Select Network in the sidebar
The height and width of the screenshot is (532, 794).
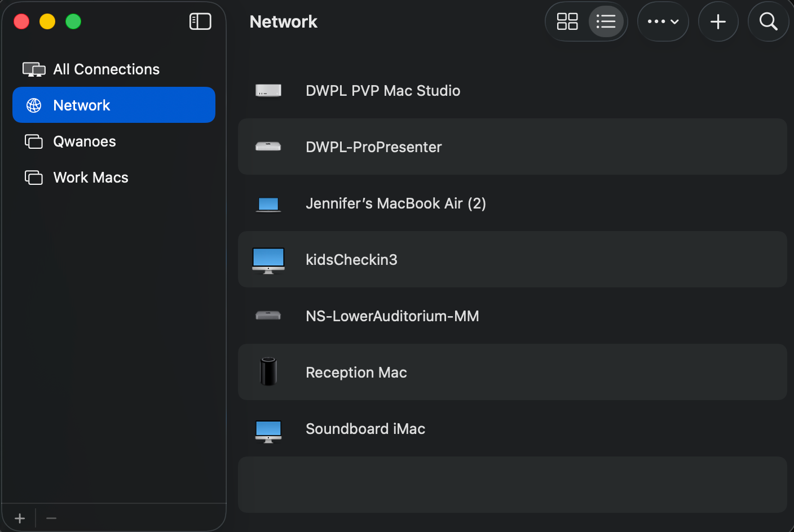coord(114,105)
